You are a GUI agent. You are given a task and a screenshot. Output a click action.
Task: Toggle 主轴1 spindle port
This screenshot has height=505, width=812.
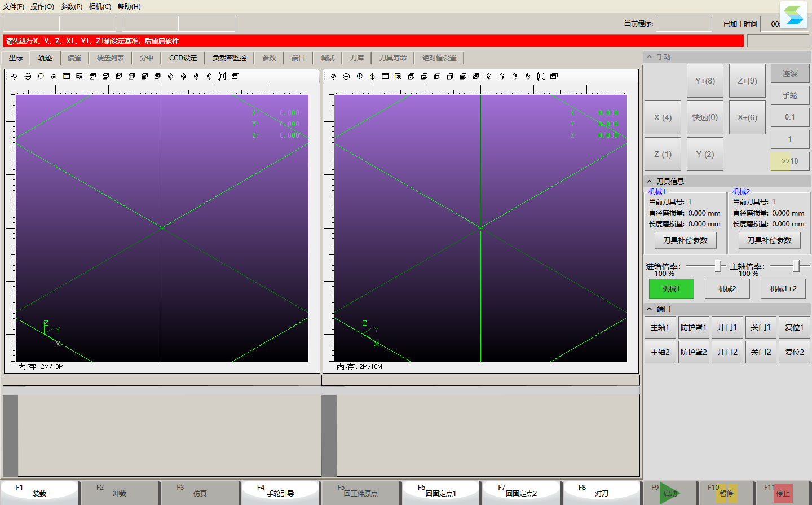[660, 327]
